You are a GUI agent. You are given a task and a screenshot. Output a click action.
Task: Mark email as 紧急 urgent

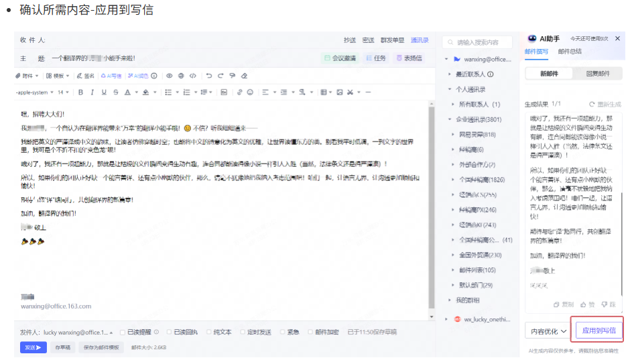point(282,332)
